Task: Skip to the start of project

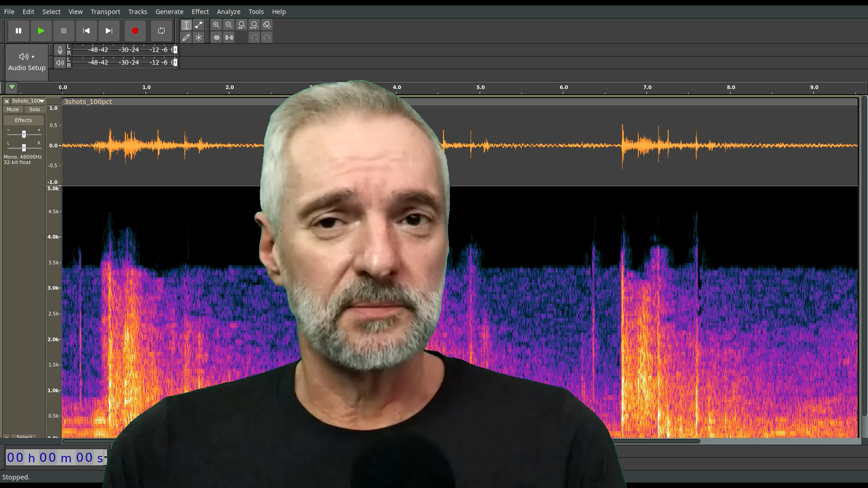Action: click(86, 30)
